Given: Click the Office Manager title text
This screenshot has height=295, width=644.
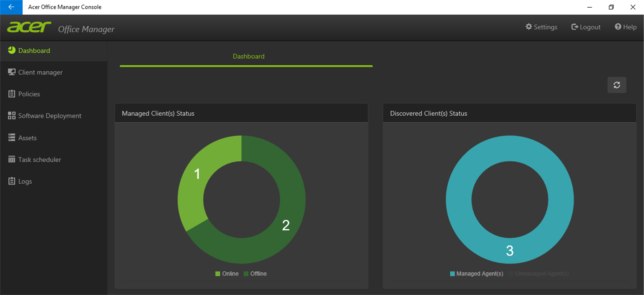Looking at the screenshot, I should (x=86, y=29).
